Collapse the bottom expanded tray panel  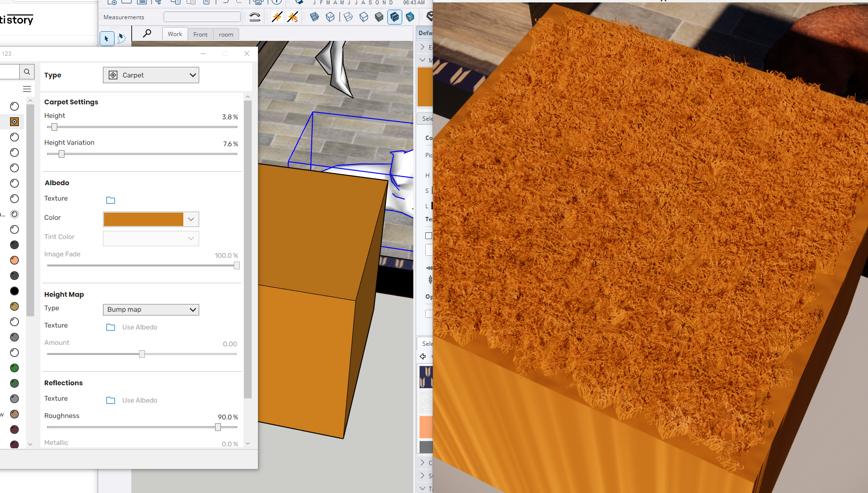click(422, 488)
